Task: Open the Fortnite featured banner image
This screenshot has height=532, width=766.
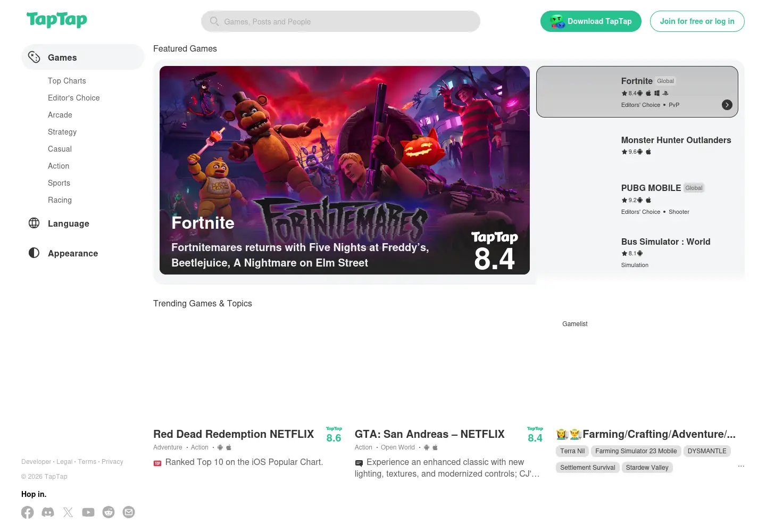Action: point(345,170)
